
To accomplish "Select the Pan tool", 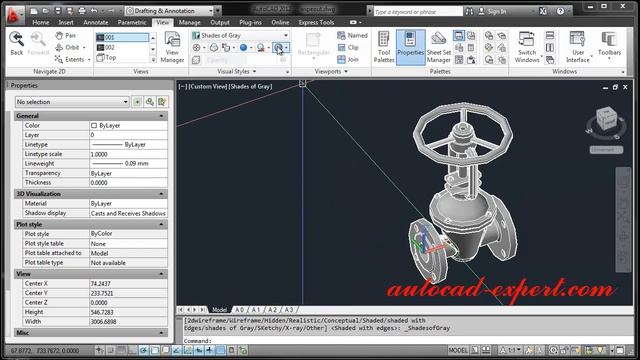I will click(66, 36).
